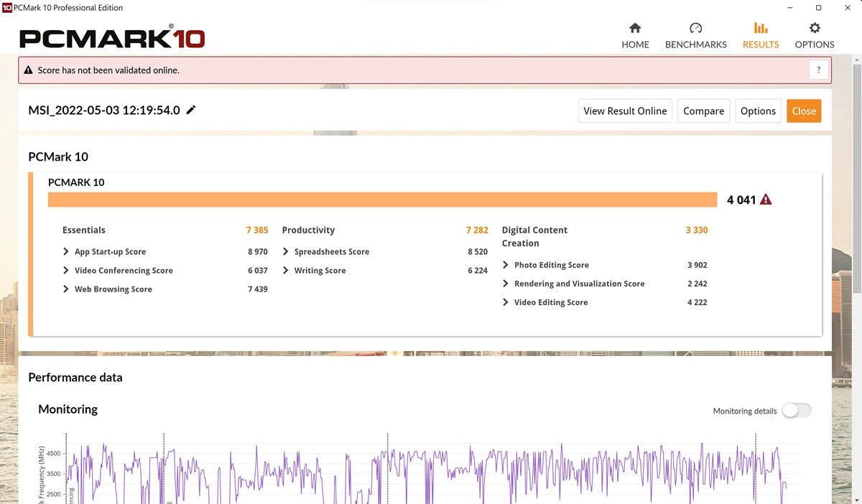Expand the Photo Editing Score row

[x=506, y=265]
